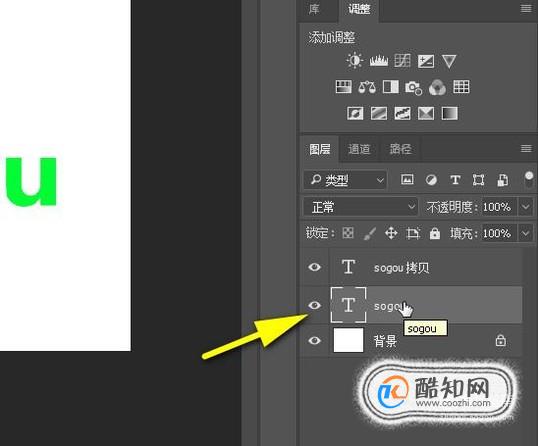The width and height of the screenshot is (538, 446).
Task: Open the Layers panel menu
Action: click(x=526, y=148)
